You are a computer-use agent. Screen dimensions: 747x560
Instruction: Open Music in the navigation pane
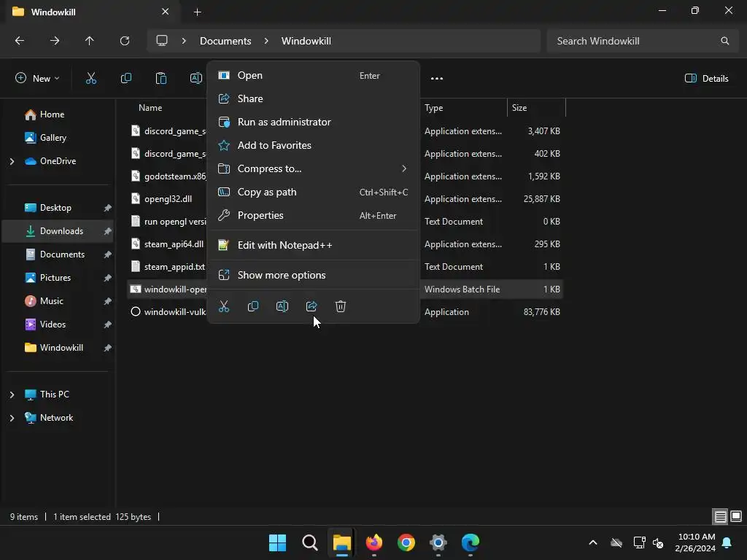pos(52,301)
